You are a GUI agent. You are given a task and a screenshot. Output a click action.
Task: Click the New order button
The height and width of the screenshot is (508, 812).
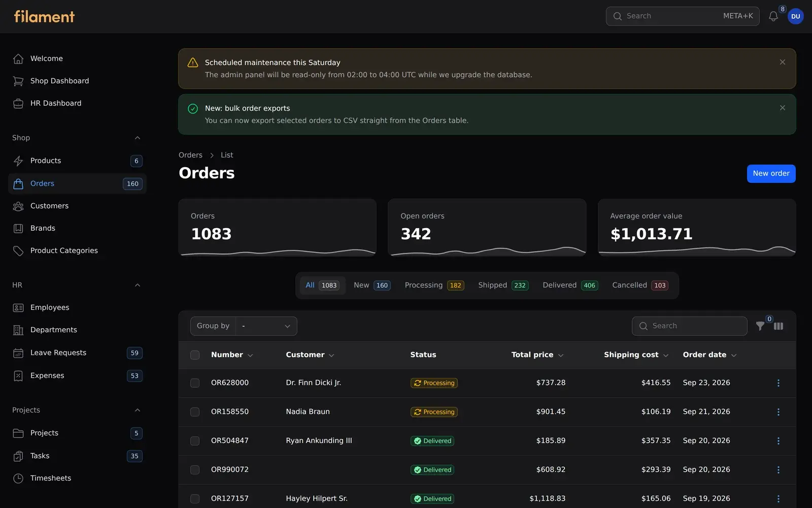point(771,173)
